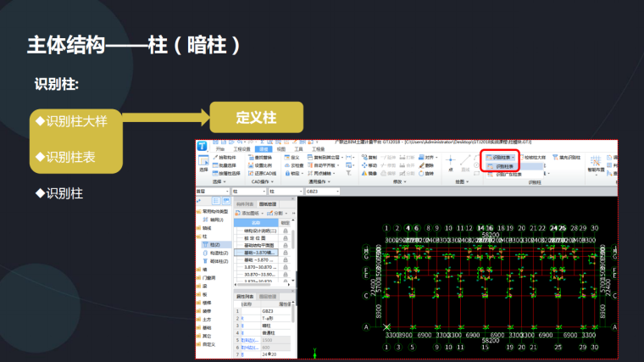Click the 定义柱 yellow box
This screenshot has height=362, width=644.
point(256,117)
